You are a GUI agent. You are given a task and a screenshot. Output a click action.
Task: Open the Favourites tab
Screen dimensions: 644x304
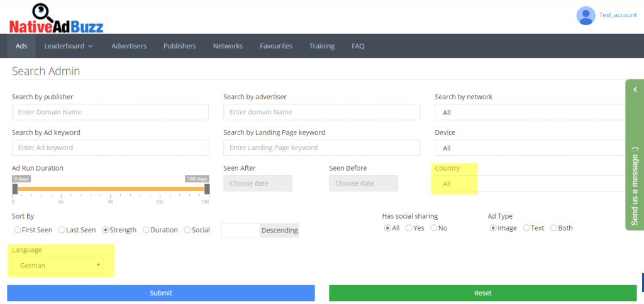click(276, 46)
